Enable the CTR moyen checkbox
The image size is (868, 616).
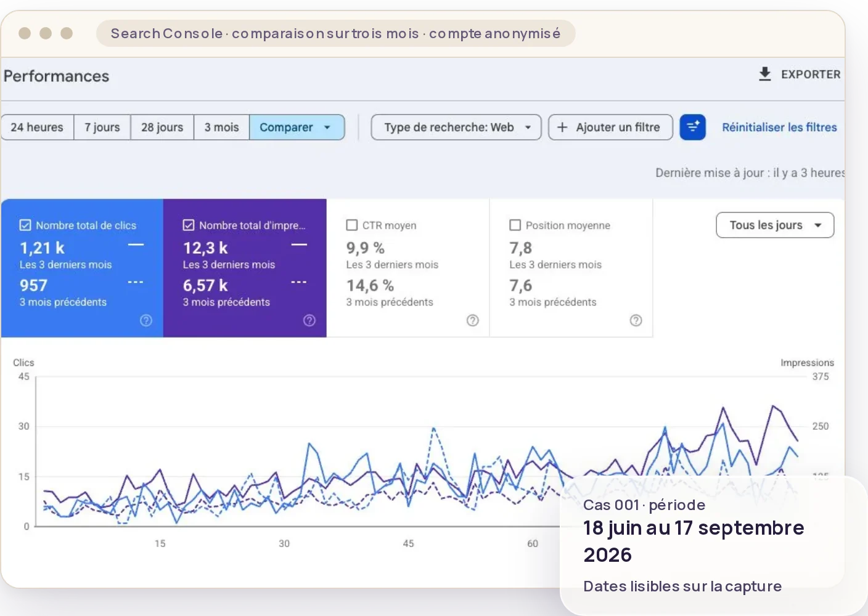(x=352, y=225)
